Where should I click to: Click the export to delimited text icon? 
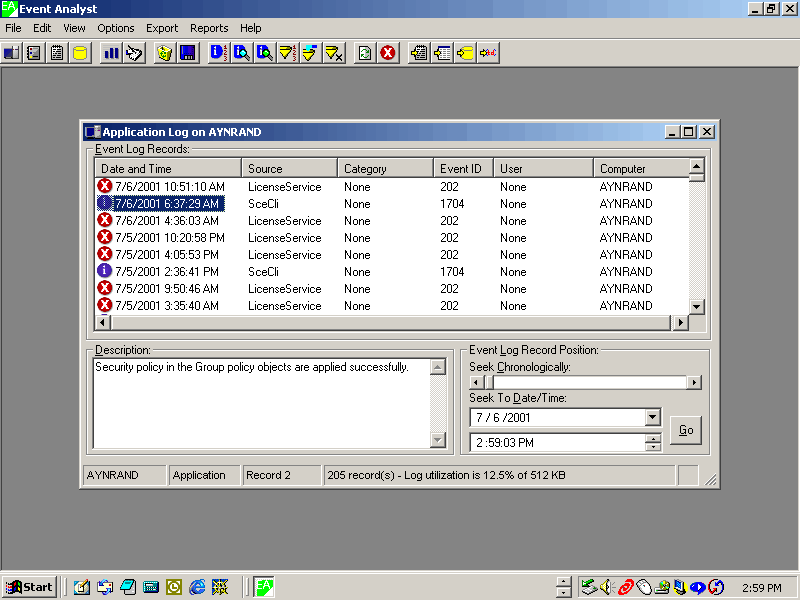tap(488, 53)
